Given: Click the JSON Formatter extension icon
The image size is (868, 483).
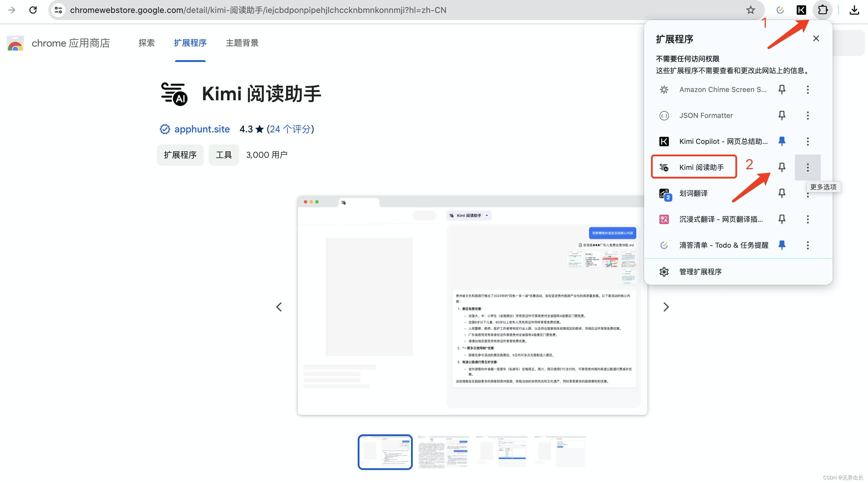Looking at the screenshot, I should [664, 115].
